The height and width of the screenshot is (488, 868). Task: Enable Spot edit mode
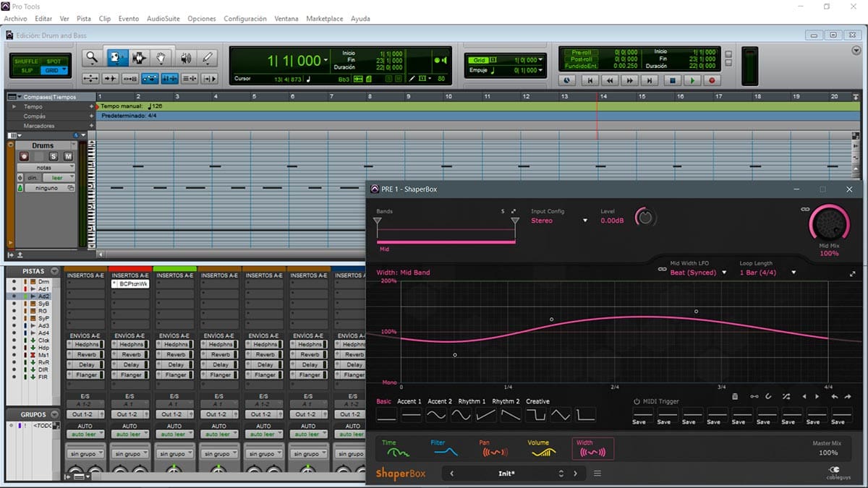coord(54,61)
